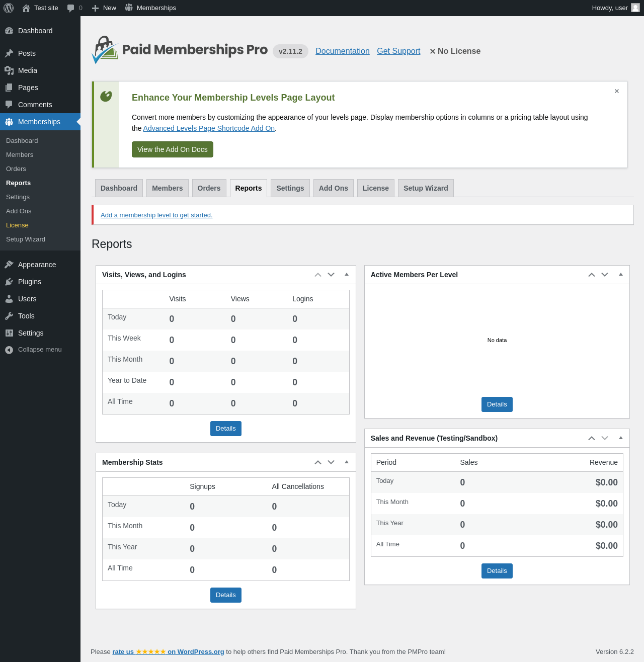
Task: Dismiss the Enhance Levels Page notice
Action: coord(617,91)
